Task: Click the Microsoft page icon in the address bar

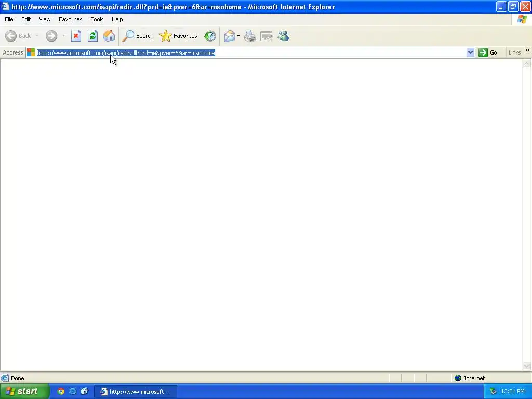Action: pyautogui.click(x=31, y=52)
